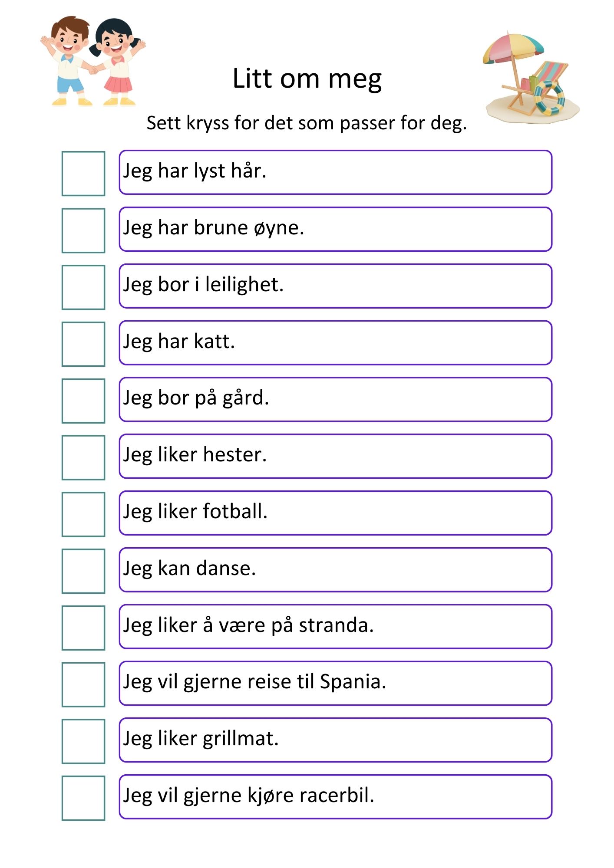Mark the checkbox for "Jeg liker å være på stranda"
614x868 pixels.
tap(83, 628)
